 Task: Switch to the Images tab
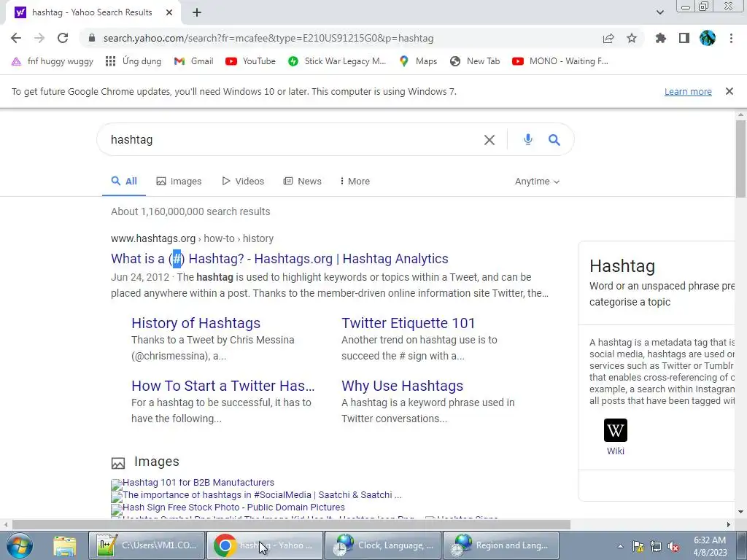tap(179, 181)
